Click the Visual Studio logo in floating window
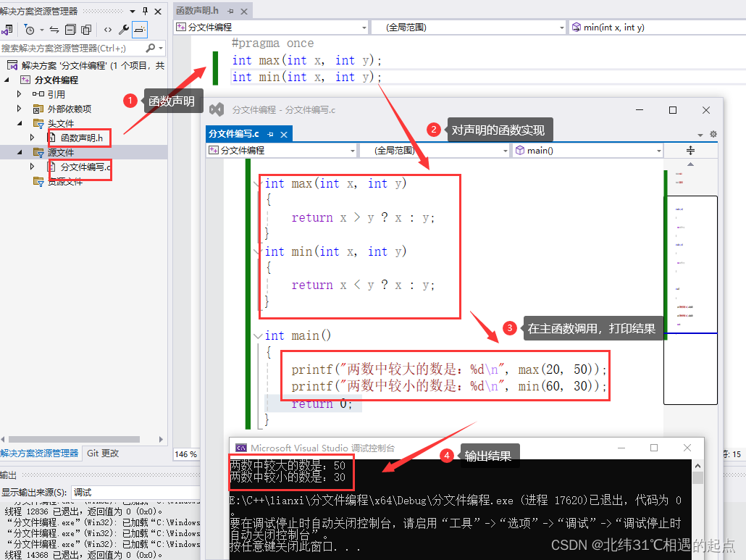Viewport: 746px width, 560px height. click(217, 109)
